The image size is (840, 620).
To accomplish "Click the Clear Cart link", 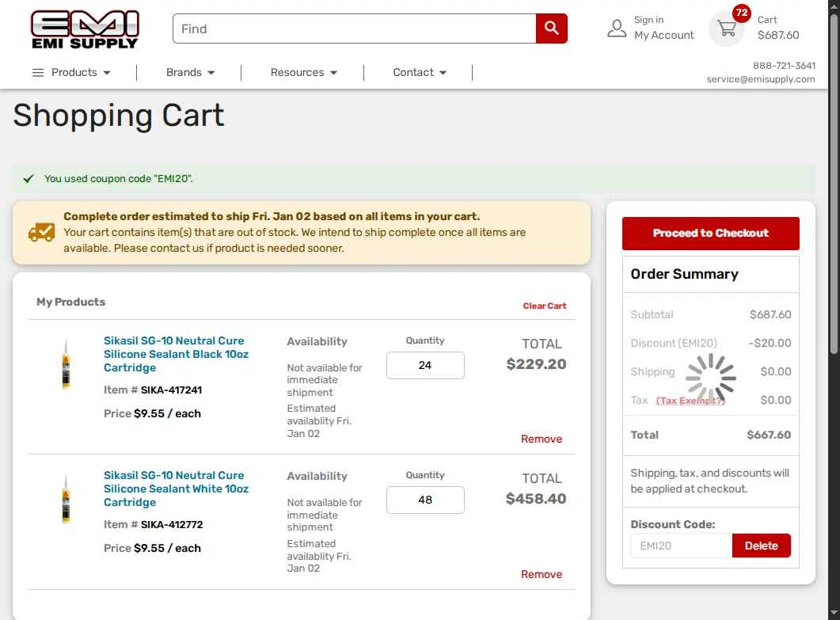I will tap(544, 306).
